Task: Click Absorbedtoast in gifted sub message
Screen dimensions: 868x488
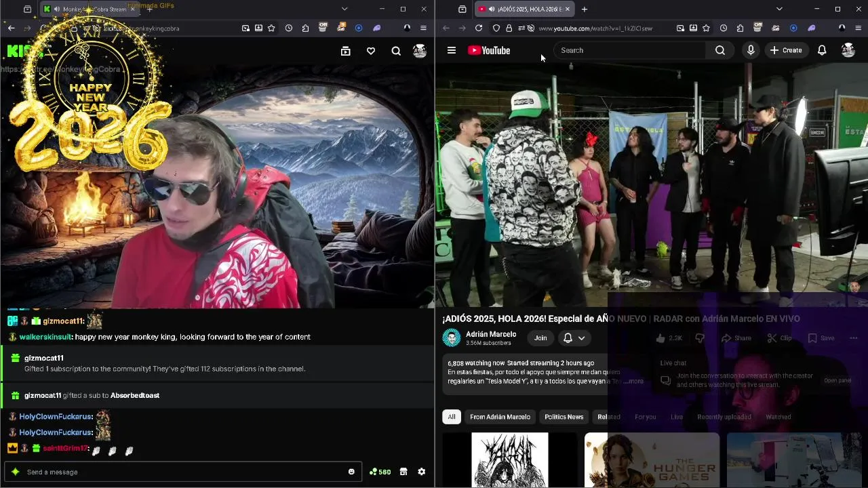Action: [x=135, y=395]
